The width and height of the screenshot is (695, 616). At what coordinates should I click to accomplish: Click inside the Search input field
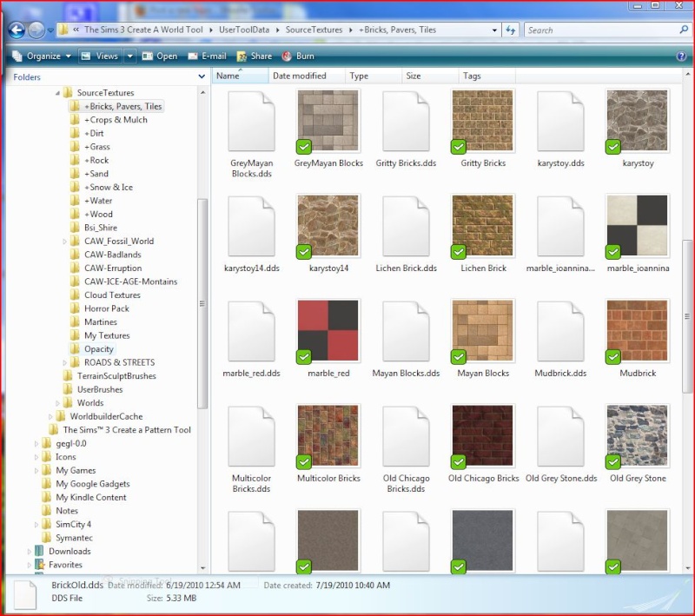click(602, 30)
